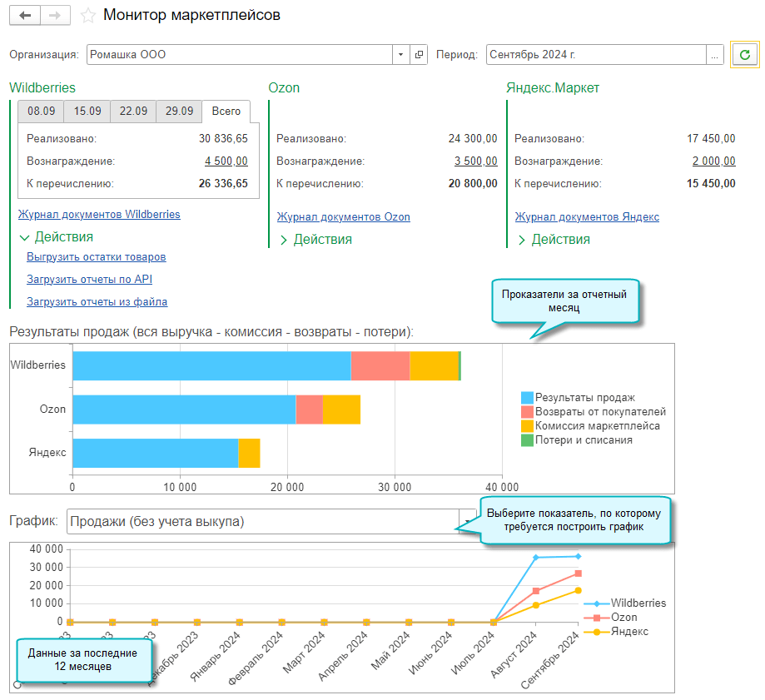Open period selection with ellipsis button

[714, 55]
